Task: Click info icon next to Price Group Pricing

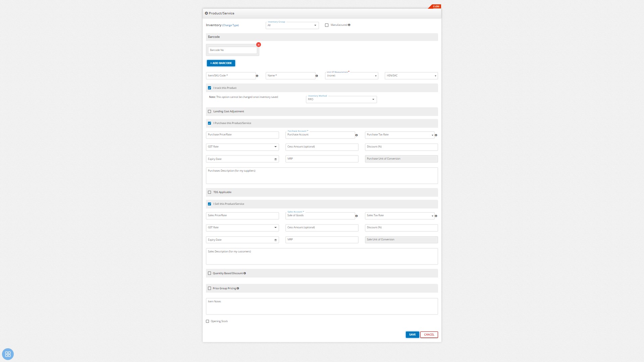Action: 238,289
